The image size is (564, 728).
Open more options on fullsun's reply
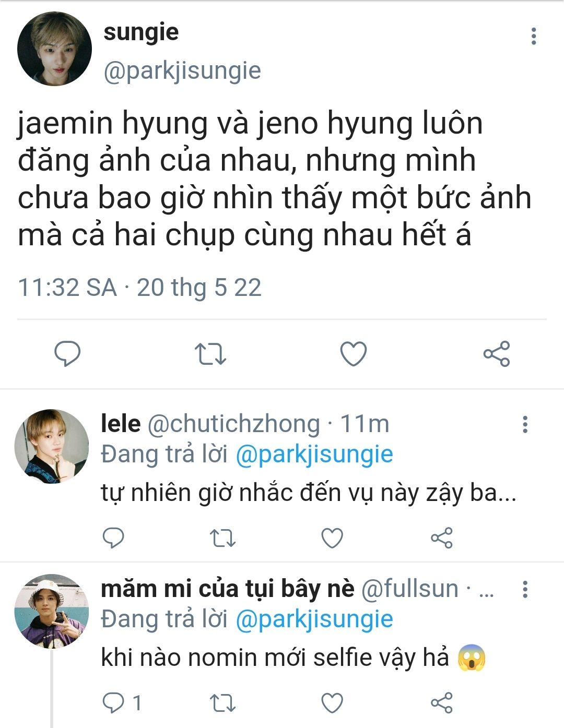(x=525, y=589)
